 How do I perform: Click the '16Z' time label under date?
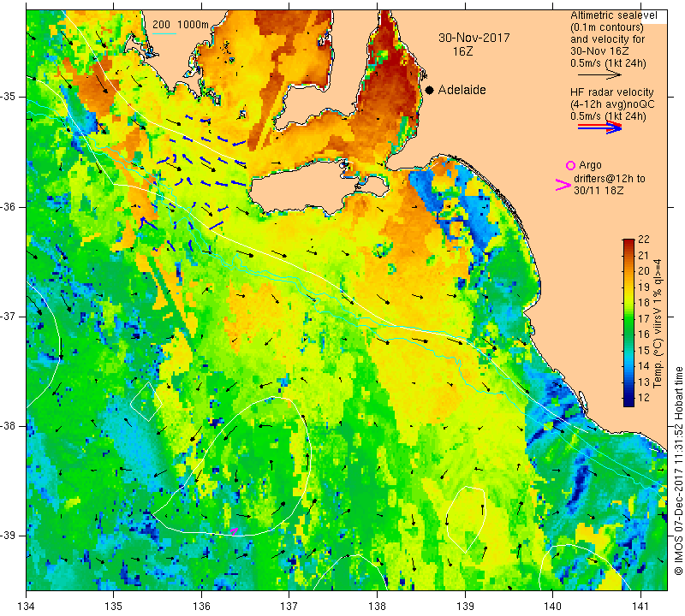462,51
